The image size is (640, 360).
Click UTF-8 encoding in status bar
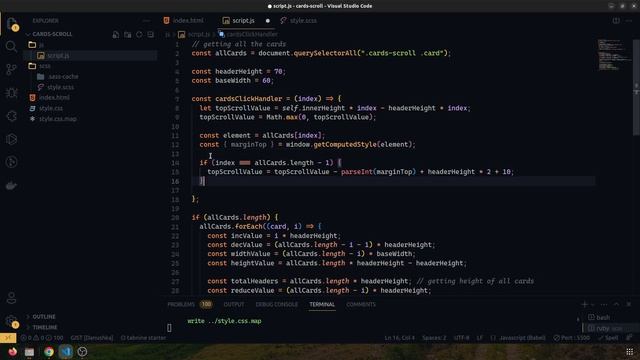point(462,338)
